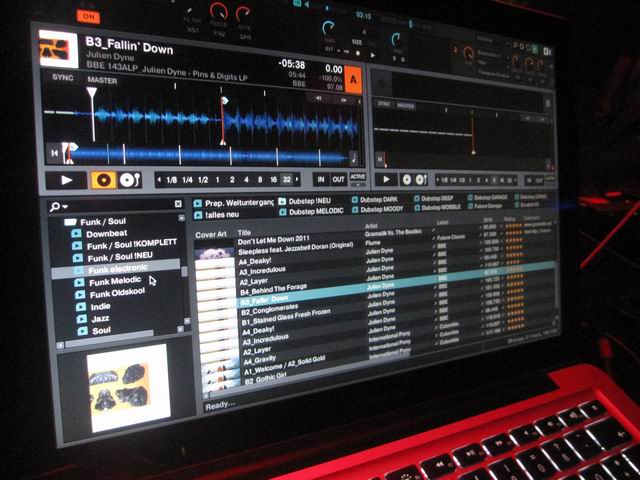Toggle MASTER on deck A
The image size is (640, 480).
(102, 80)
